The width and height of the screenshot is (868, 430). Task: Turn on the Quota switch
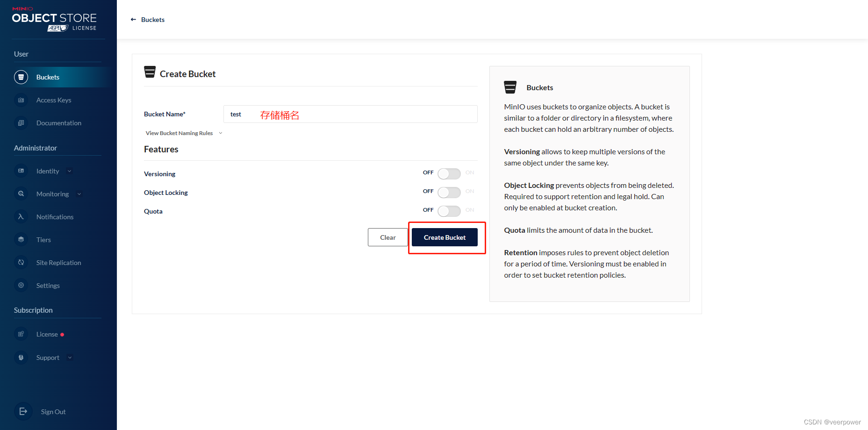pos(449,211)
